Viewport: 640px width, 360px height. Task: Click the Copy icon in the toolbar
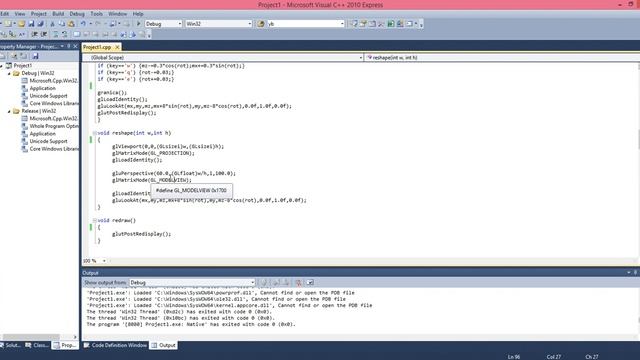point(61,24)
